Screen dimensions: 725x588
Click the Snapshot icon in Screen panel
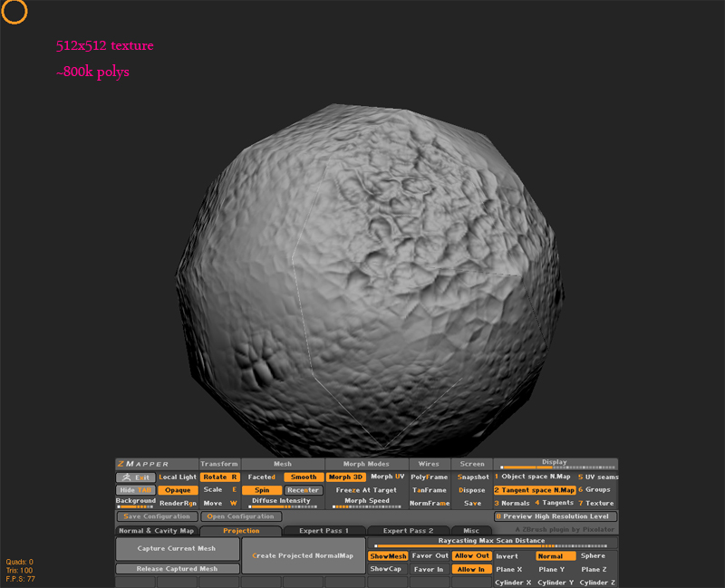click(472, 477)
